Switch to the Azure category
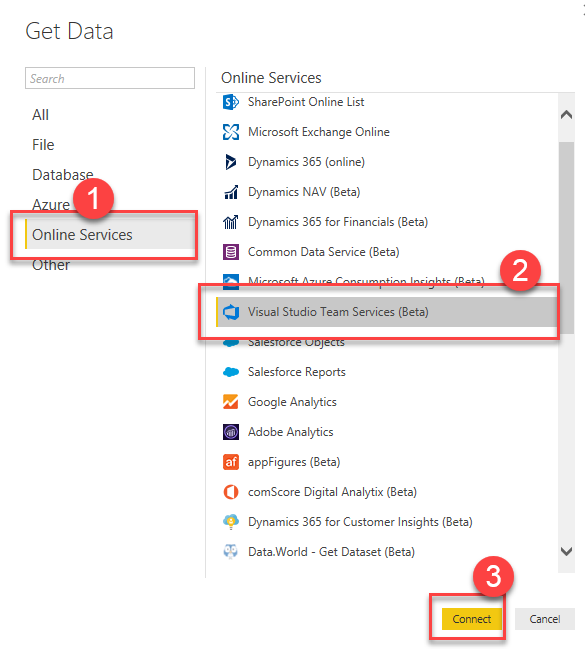 pos(51,205)
